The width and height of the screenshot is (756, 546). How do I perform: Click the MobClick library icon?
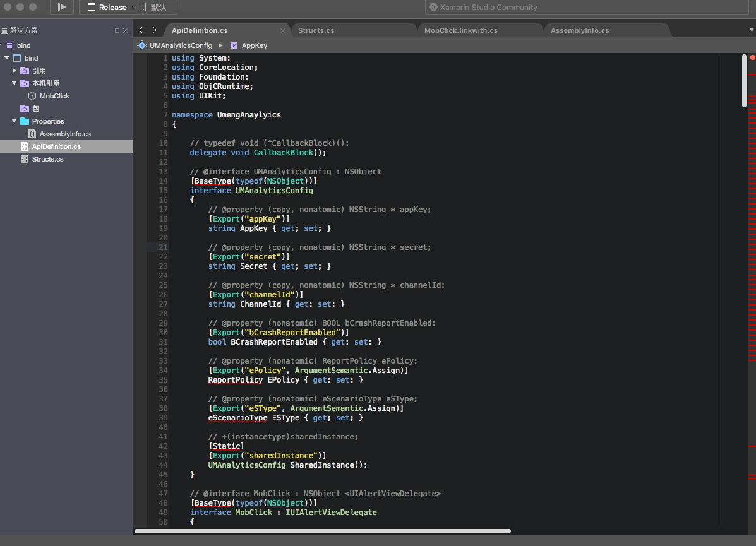pos(32,96)
